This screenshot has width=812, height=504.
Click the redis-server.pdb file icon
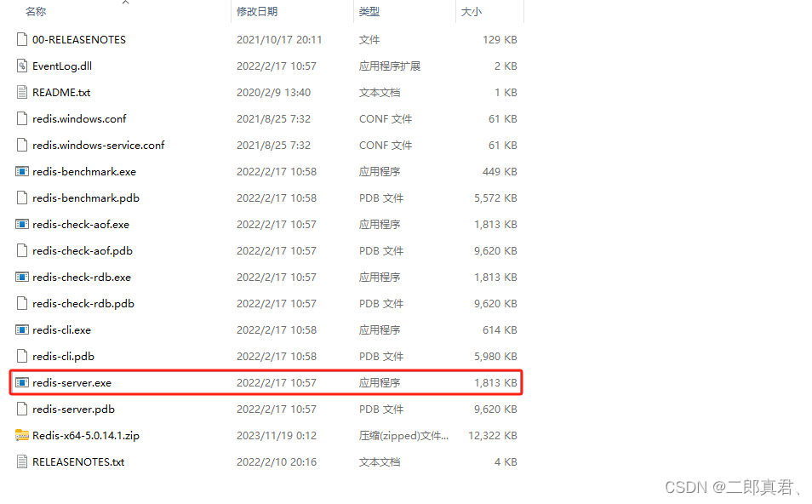tap(22, 409)
